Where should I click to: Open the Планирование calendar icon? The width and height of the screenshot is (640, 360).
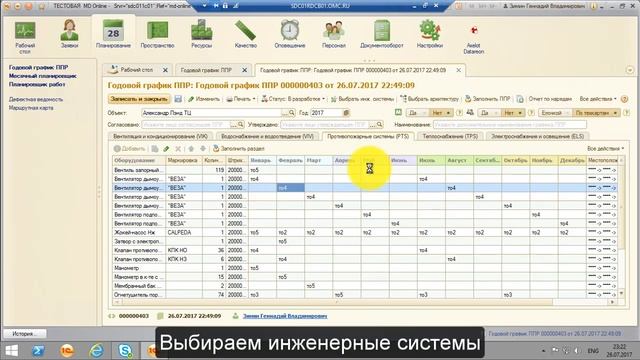coord(113,30)
